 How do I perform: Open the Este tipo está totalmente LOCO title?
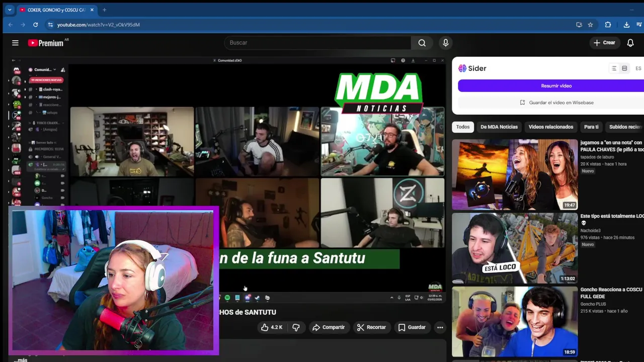tap(612, 219)
